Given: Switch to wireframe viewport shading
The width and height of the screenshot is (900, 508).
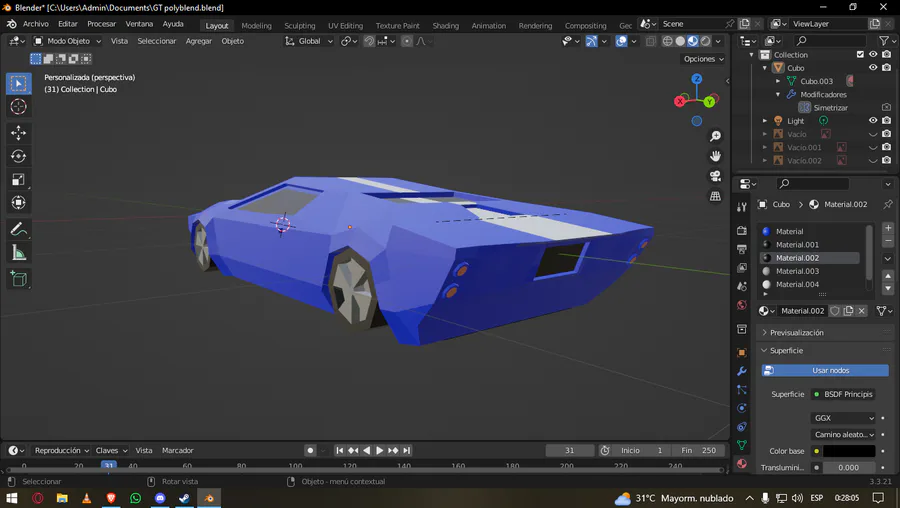Looking at the screenshot, I should click(x=668, y=41).
